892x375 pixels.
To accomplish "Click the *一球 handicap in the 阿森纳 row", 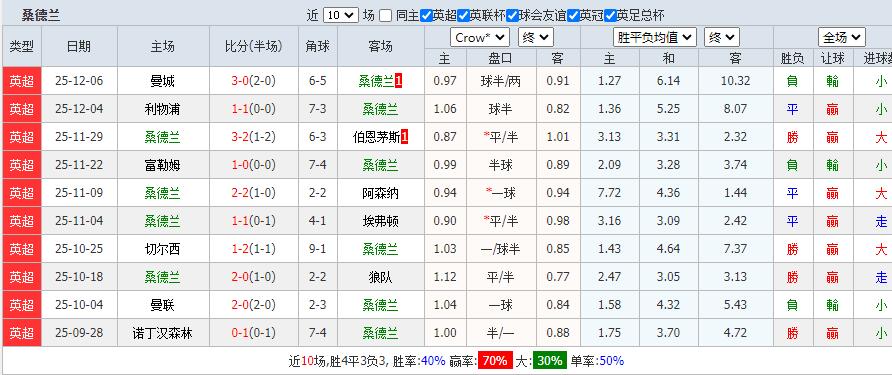I will pos(501,193).
